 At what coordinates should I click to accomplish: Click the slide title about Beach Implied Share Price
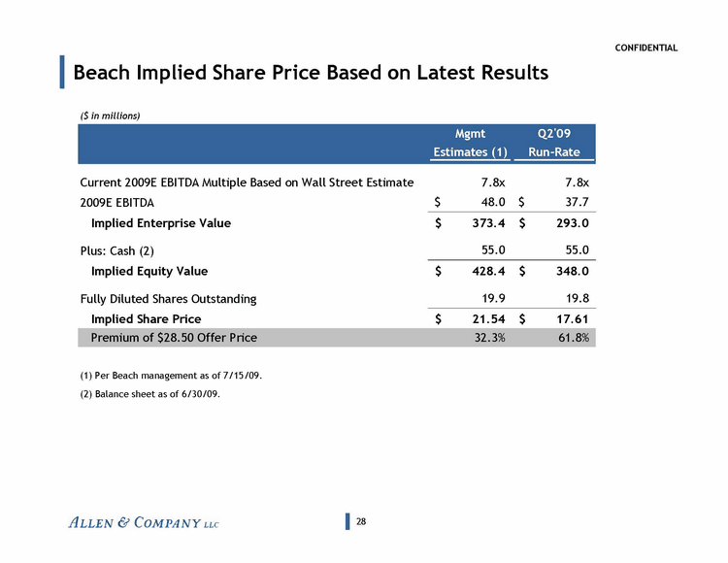(x=311, y=73)
